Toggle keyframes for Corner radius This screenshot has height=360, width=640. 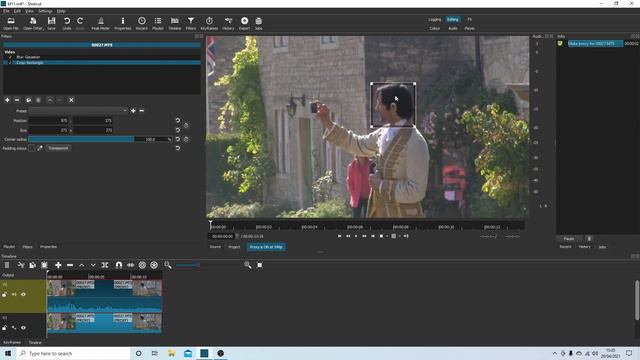pos(186,139)
